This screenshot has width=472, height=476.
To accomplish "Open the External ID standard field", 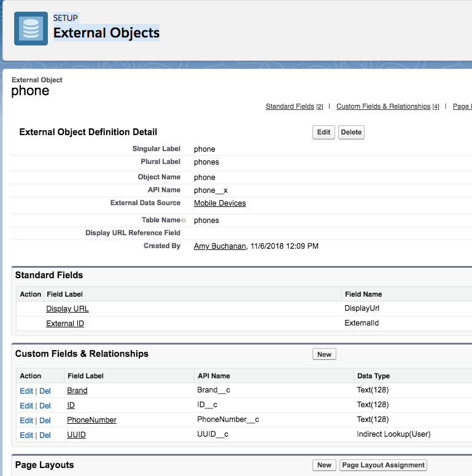I will 65,324.
